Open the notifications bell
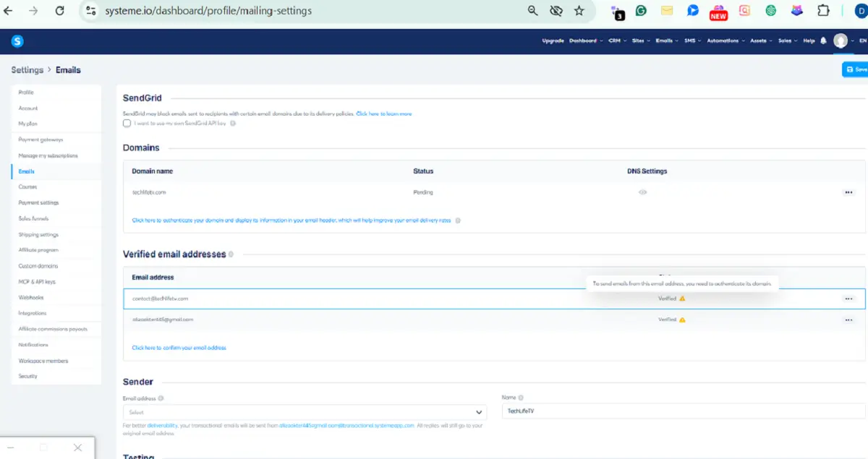868x459 pixels. click(824, 41)
